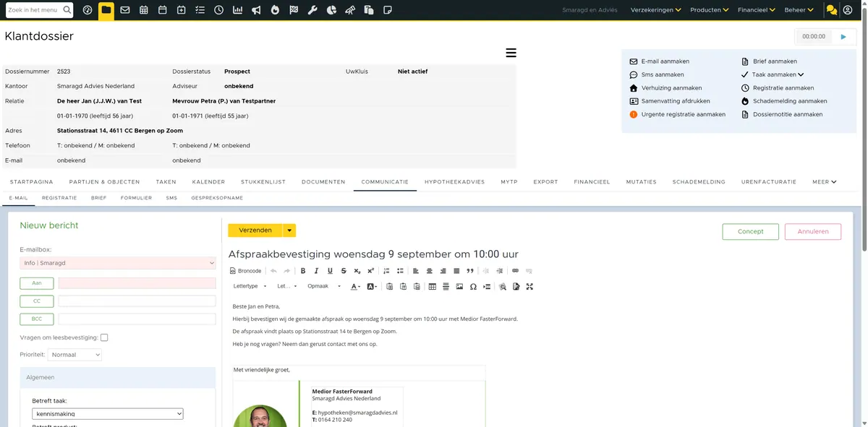Open the 'Betreft taak' kennismaking dropdown
868x427 pixels.
click(x=108, y=414)
